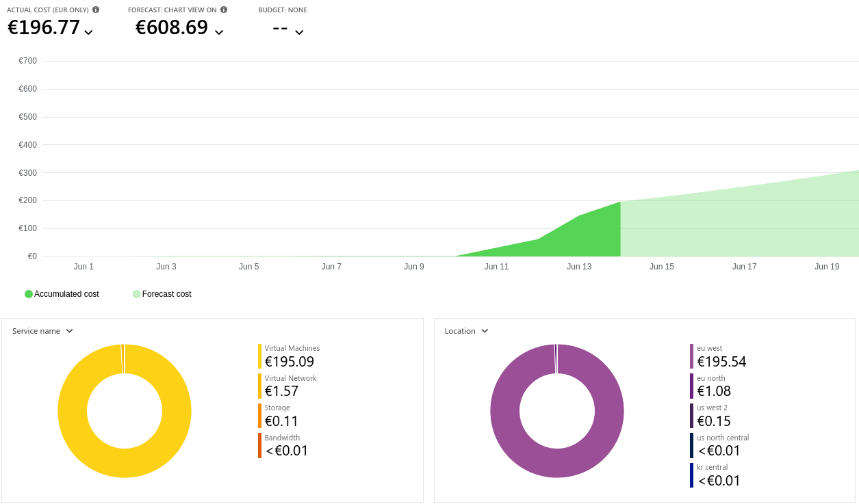Select the eu north legend entry
859x504 pixels.
click(x=713, y=386)
